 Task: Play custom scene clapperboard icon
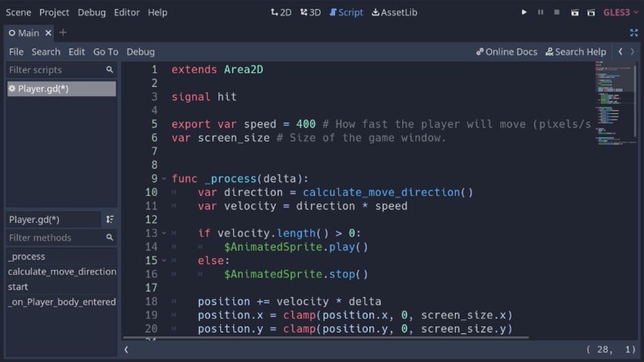(591, 12)
